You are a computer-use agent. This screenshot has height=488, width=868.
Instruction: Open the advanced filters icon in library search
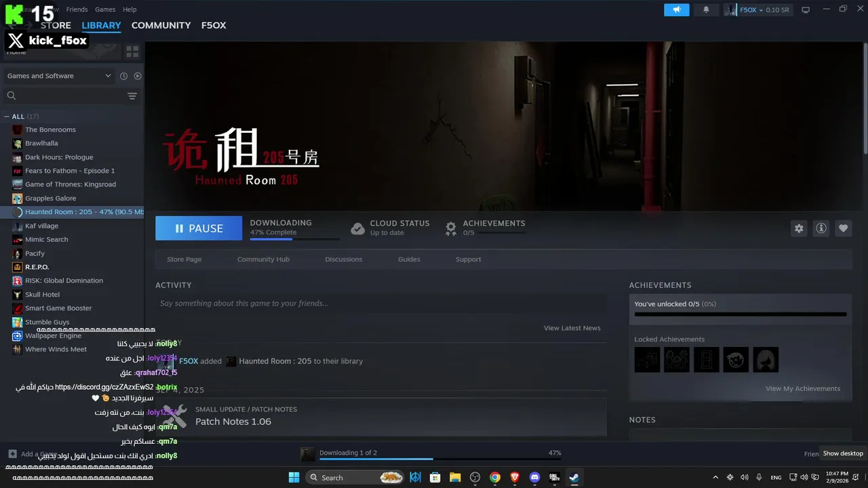tap(132, 96)
